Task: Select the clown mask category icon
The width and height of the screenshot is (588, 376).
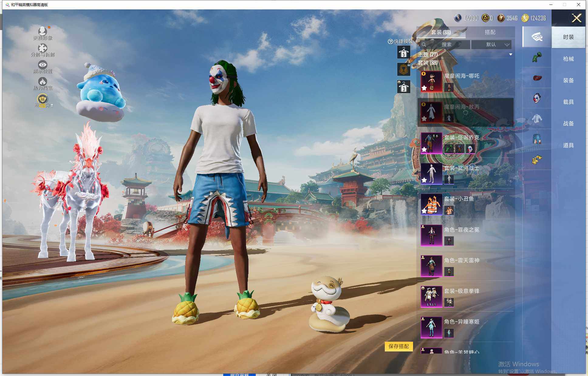Action: tap(537, 98)
